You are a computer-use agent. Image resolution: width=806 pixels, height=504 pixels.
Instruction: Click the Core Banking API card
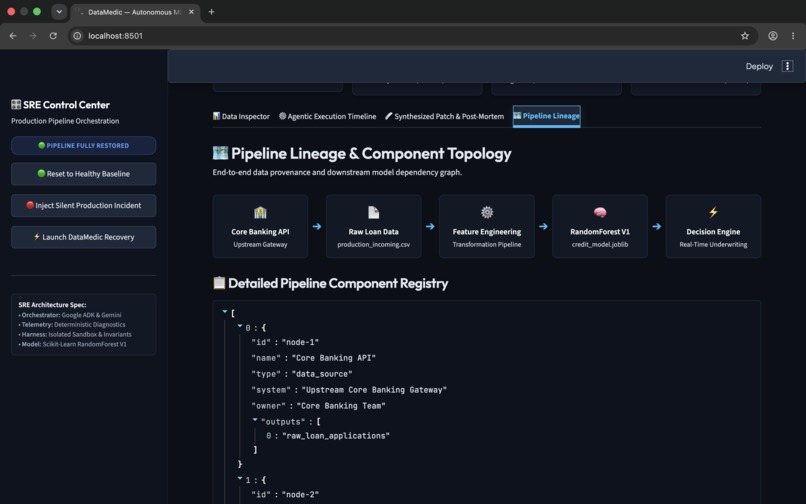click(x=260, y=226)
